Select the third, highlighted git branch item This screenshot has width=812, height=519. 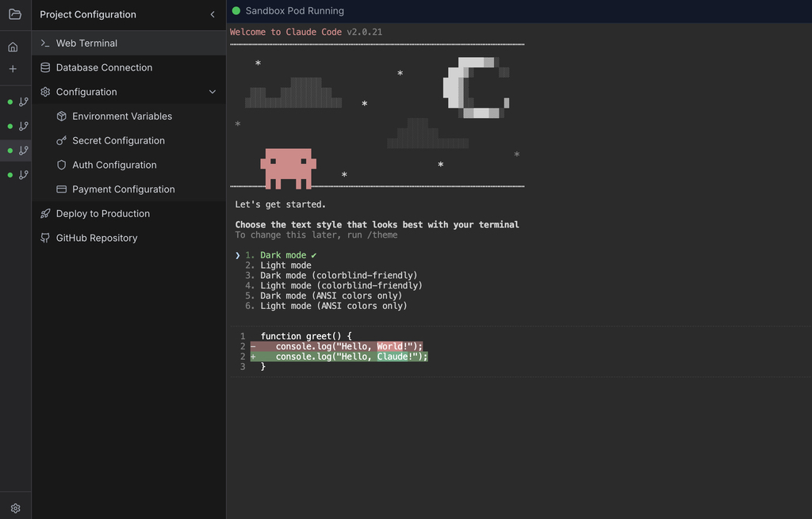tap(17, 151)
